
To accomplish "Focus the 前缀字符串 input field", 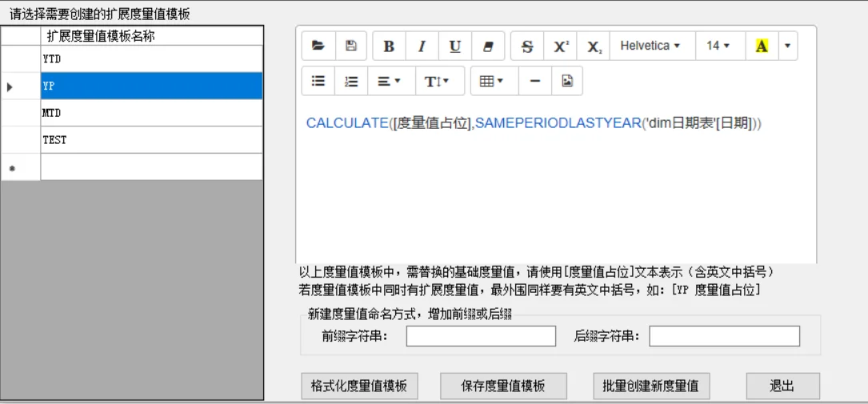I will [x=481, y=336].
